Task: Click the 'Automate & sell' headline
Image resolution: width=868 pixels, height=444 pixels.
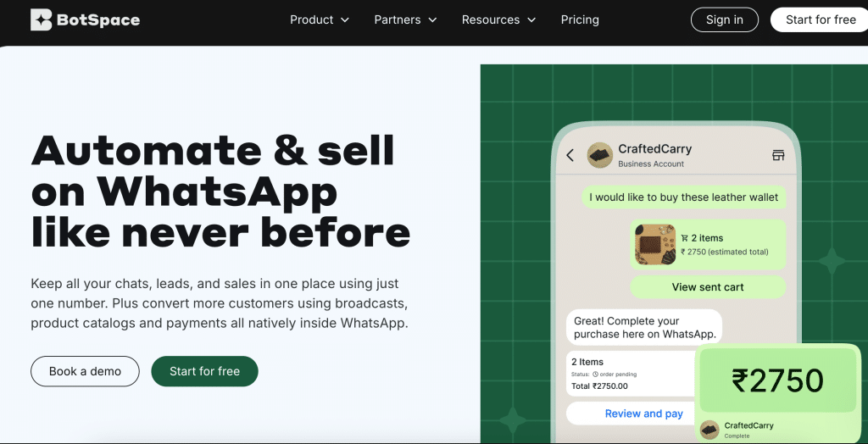Action: (213, 151)
